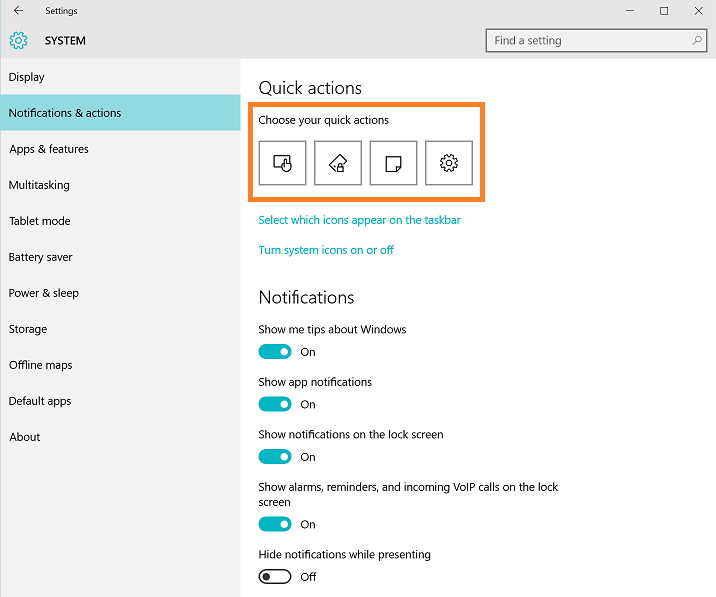The height and width of the screenshot is (597, 716).
Task: Turn off Show me tips about Windows
Action: pyautogui.click(x=275, y=352)
